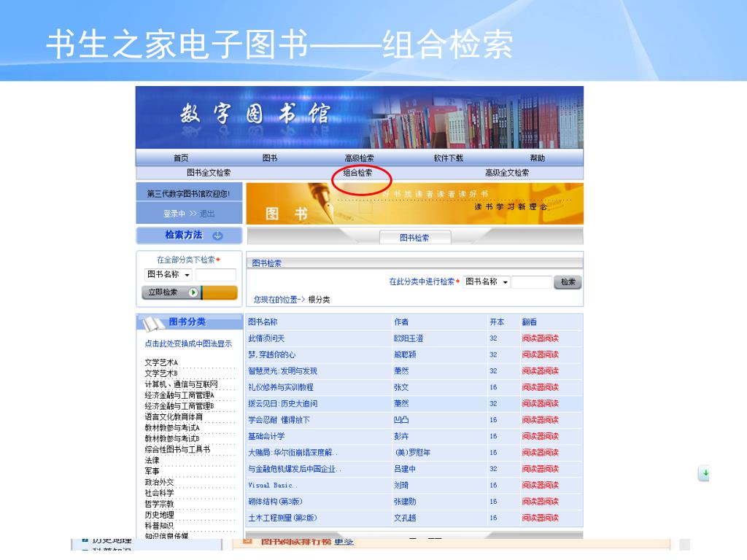Open book 礼仪修养与实训教程
Screen dimensions: 747x560
coord(281,387)
